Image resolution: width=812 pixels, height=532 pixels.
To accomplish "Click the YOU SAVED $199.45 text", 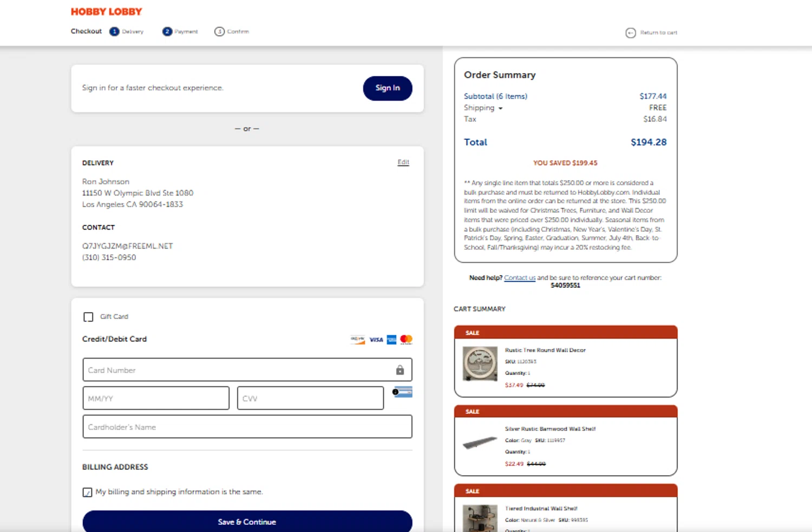I will tap(565, 163).
